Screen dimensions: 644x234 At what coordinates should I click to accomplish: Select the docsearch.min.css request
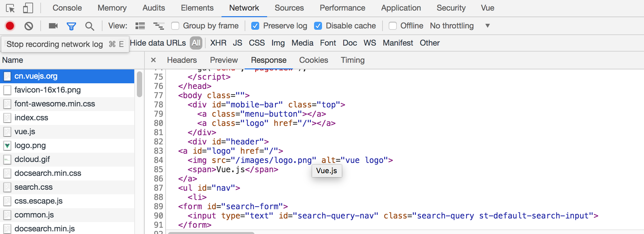click(67, 173)
